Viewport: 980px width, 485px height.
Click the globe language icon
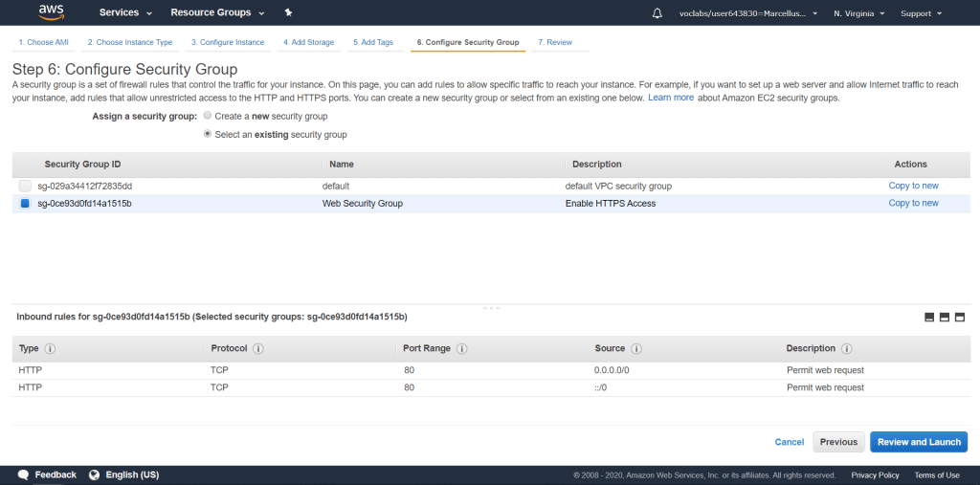pos(95,475)
